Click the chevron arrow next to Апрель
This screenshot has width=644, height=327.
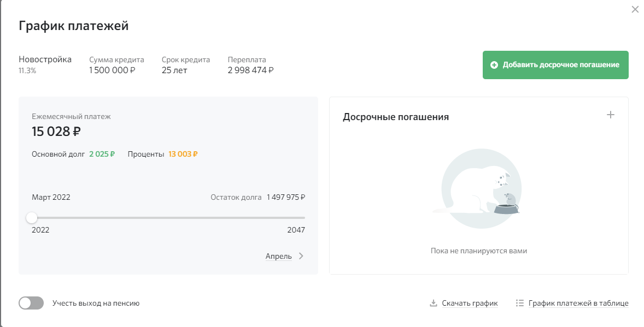click(x=301, y=256)
